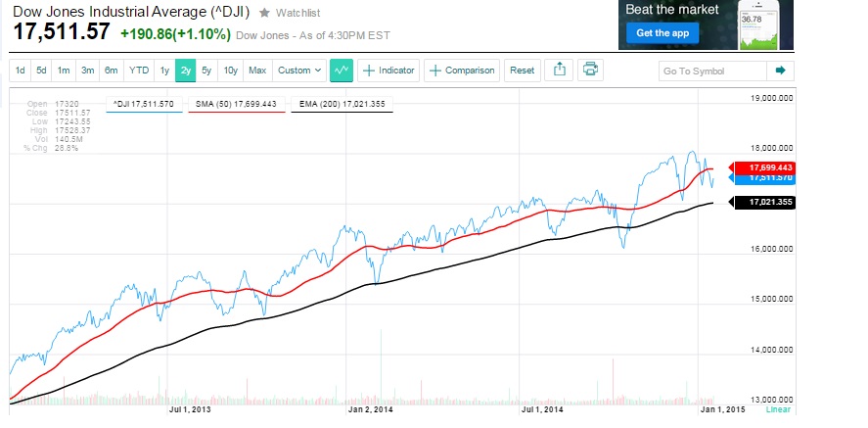
Task: Click the Watchlist star icon
Action: [264, 14]
